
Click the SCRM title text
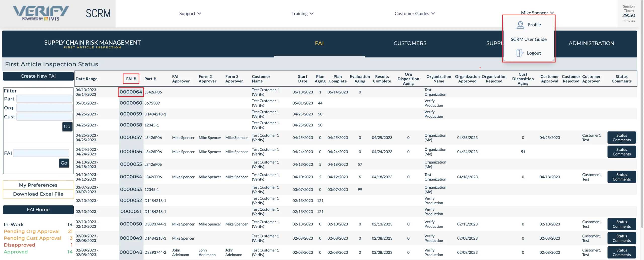tap(98, 13)
